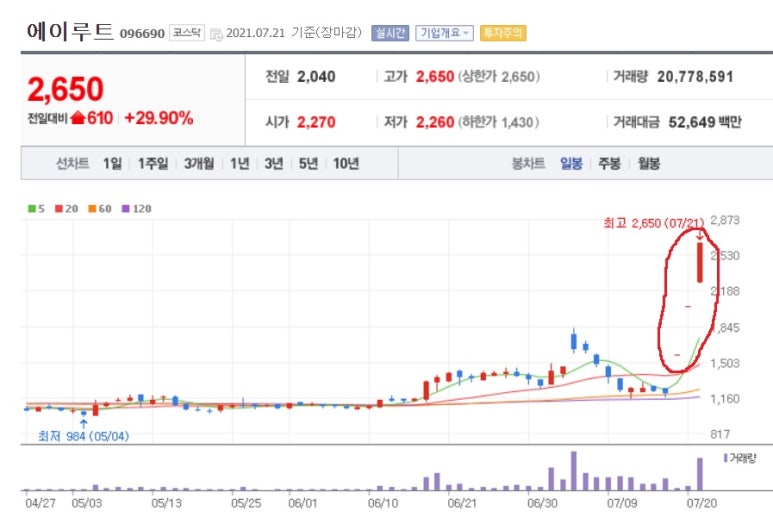Click the calendar icon beside the date
Image resolution: width=773 pixels, height=530 pixels.
pyautogui.click(x=216, y=34)
